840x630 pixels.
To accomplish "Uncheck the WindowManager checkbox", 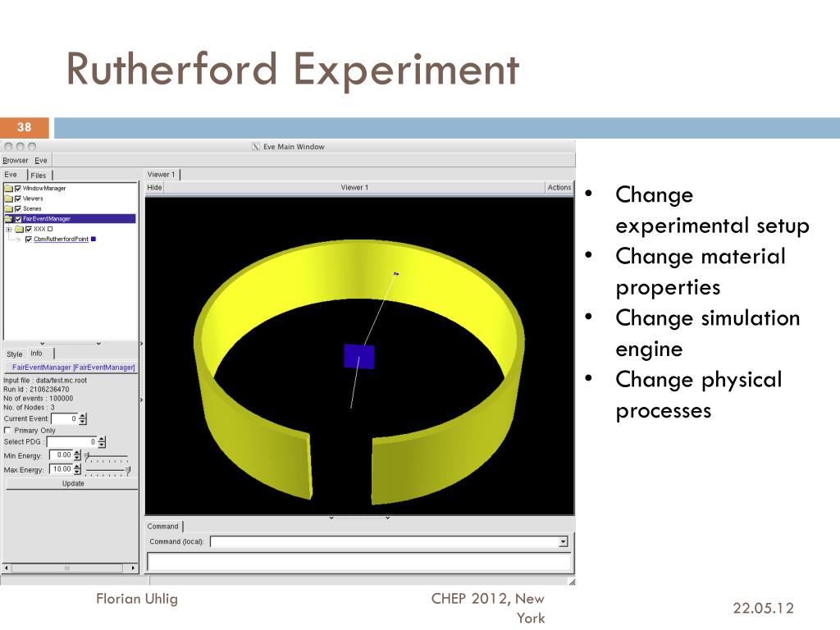I will (18, 189).
